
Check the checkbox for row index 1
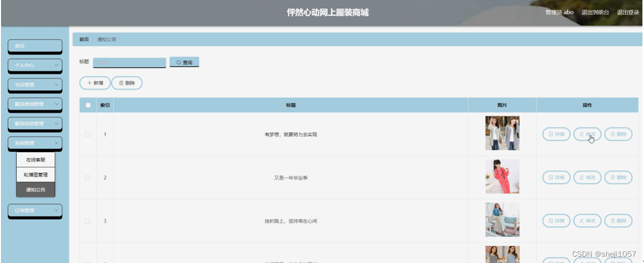pos(88,134)
